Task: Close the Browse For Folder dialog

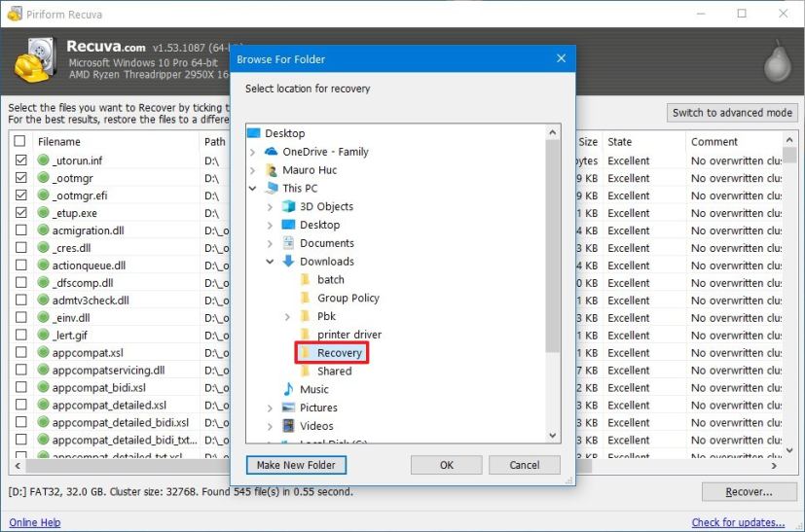Action: 561,58
